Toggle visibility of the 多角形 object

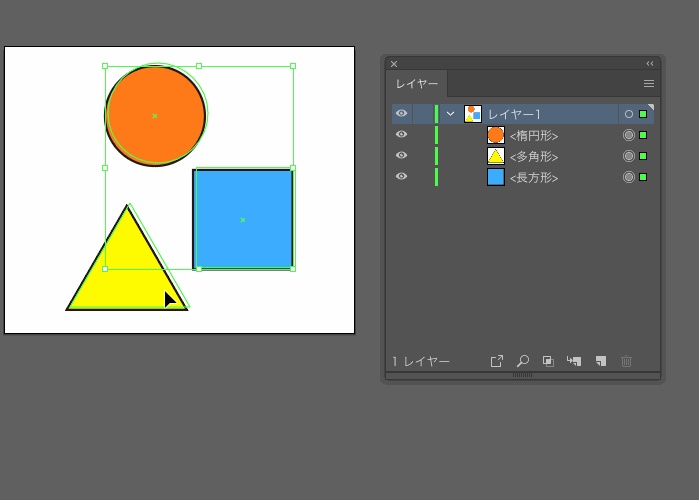tap(401, 156)
